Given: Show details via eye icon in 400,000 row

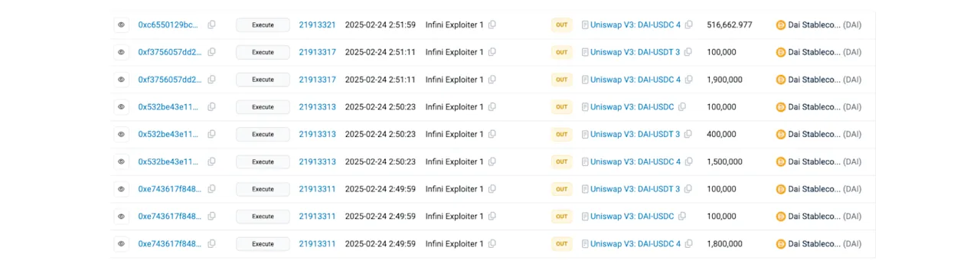Looking at the screenshot, I should 121,134.
